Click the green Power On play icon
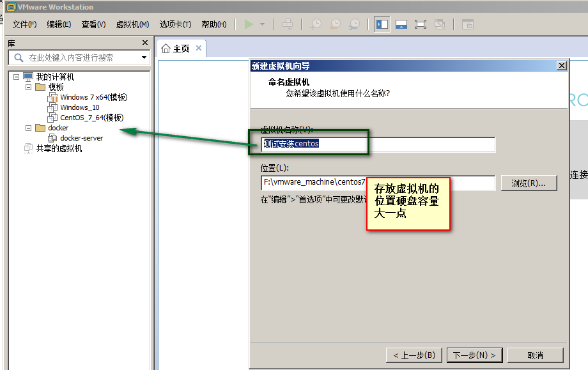588x370 pixels. click(x=249, y=24)
